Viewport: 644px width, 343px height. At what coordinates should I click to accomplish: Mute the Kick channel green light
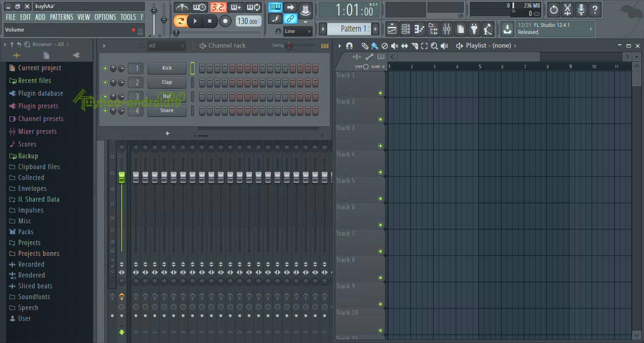click(x=105, y=68)
